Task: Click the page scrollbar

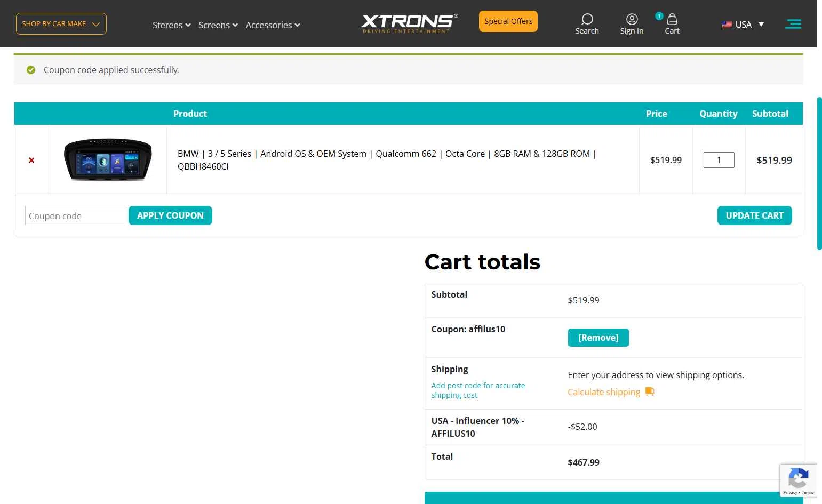Action: (x=819, y=173)
